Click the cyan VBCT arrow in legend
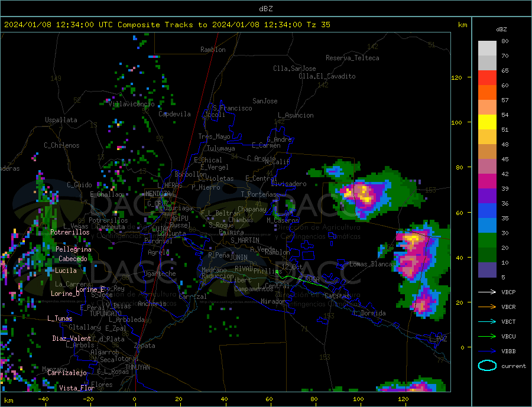The height and width of the screenshot is (407, 532). pos(487,321)
